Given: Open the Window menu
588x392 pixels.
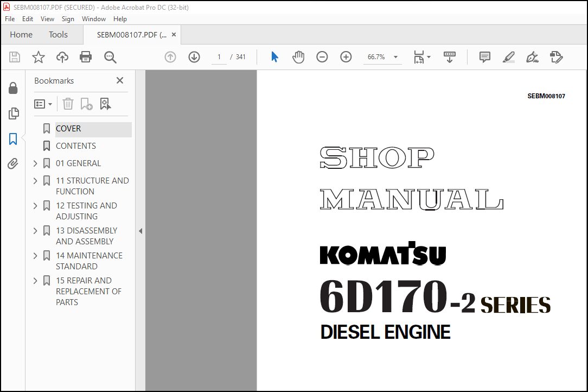Looking at the screenshot, I should pos(94,19).
